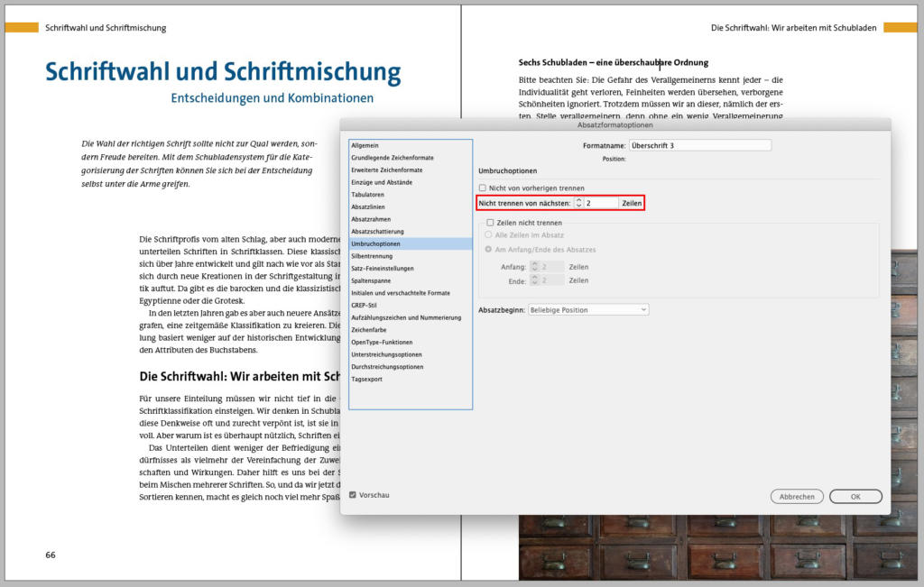
Task: Open Grundlegende Zeichenformate section
Action: pyautogui.click(x=393, y=158)
